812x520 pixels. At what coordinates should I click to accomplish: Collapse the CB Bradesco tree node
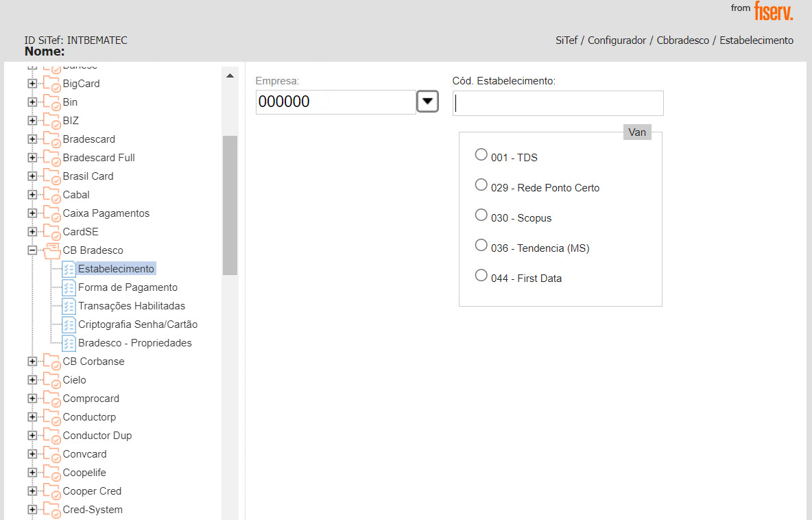point(32,250)
